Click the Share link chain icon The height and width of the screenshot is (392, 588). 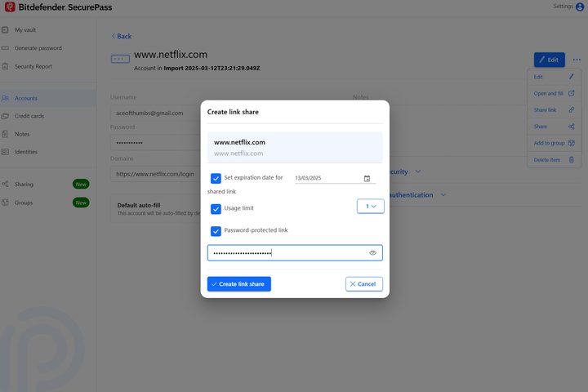[x=572, y=109]
